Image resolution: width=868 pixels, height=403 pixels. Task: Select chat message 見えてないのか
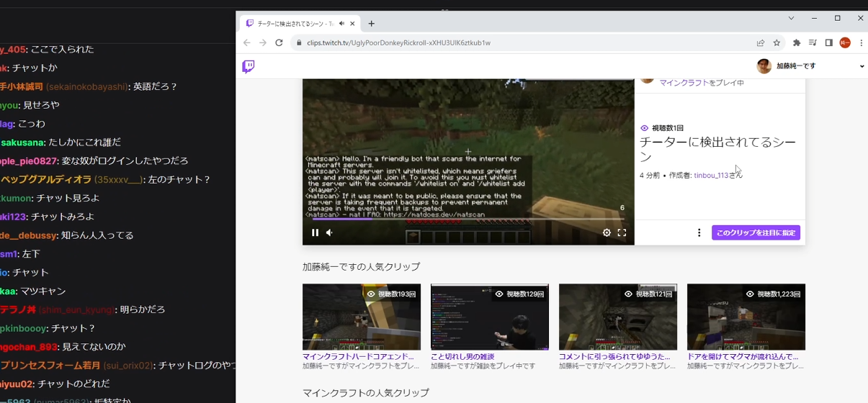94,347
